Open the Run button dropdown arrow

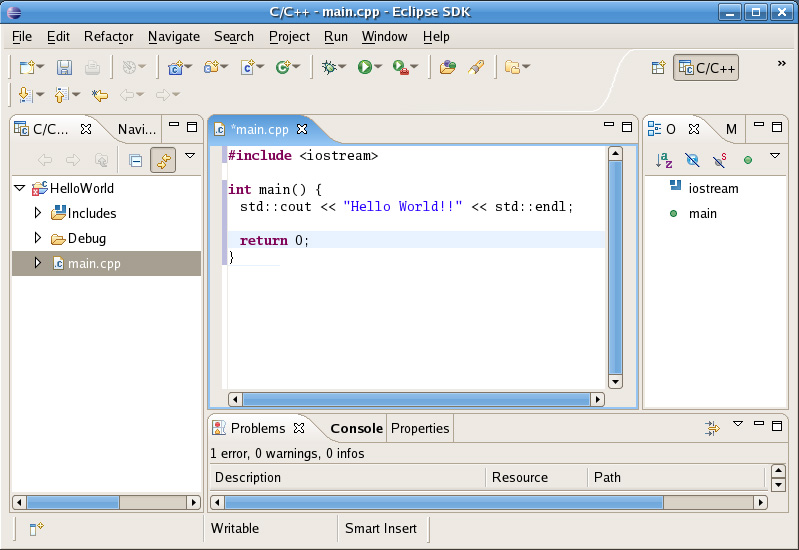[378, 68]
